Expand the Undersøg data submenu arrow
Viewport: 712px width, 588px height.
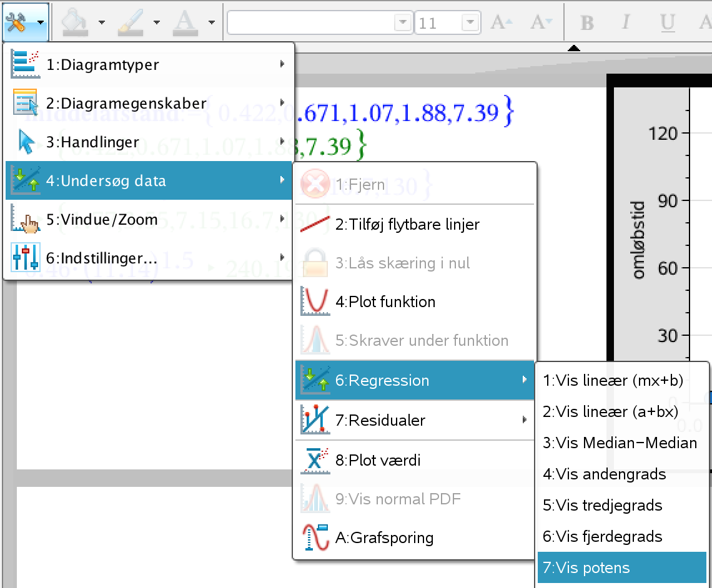[282, 180]
